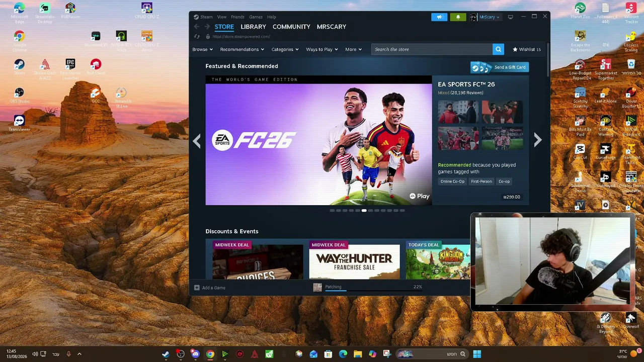
Task: Click the taskbar search box
Action: [432, 354]
